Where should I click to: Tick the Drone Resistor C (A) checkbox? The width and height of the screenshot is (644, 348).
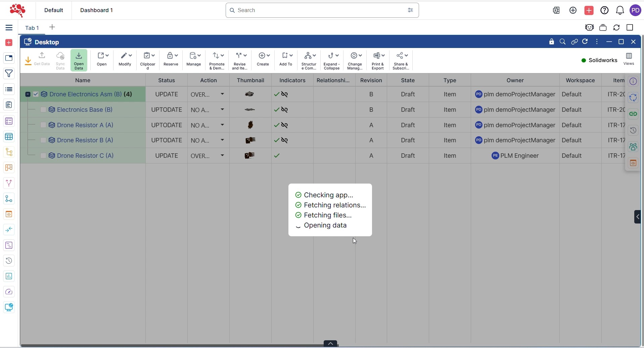pyautogui.click(x=43, y=156)
